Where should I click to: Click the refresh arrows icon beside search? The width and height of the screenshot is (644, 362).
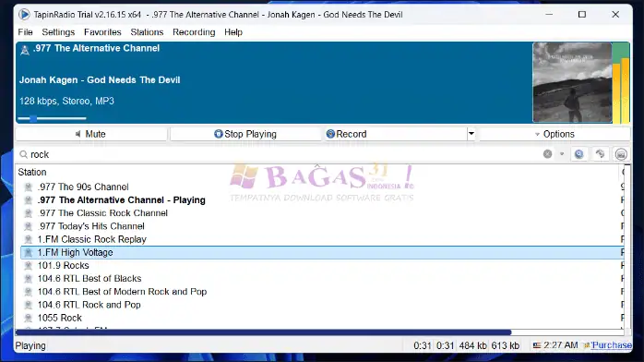point(600,154)
